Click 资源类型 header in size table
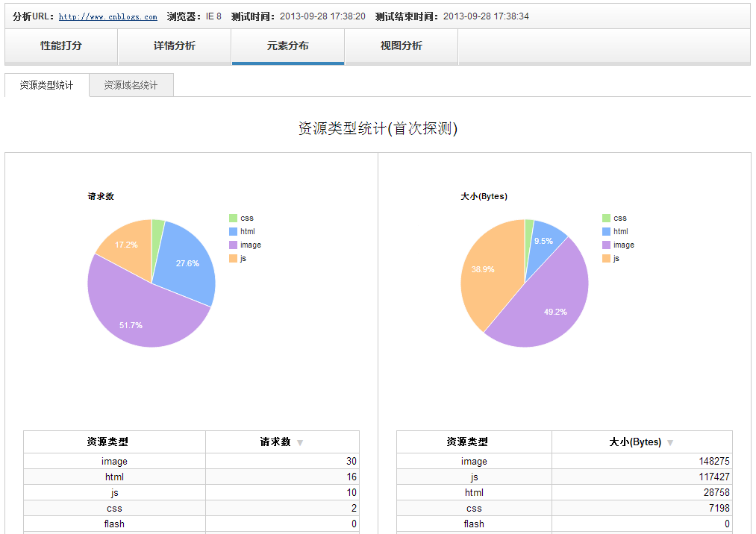 pos(474,442)
